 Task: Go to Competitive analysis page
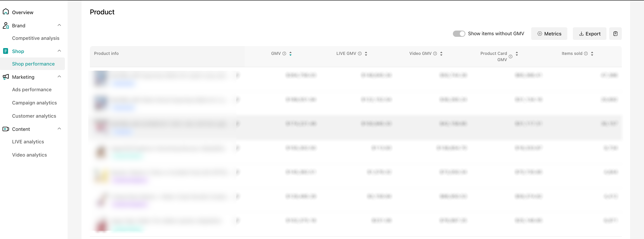coord(35,38)
